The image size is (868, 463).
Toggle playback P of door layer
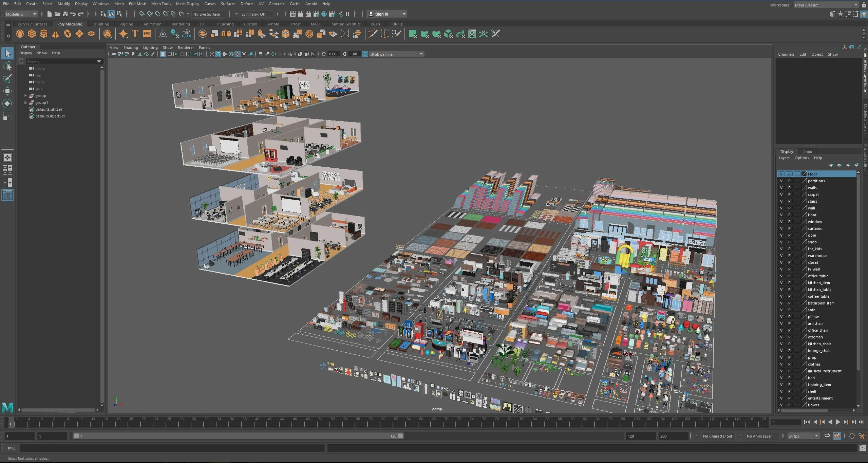tap(789, 235)
